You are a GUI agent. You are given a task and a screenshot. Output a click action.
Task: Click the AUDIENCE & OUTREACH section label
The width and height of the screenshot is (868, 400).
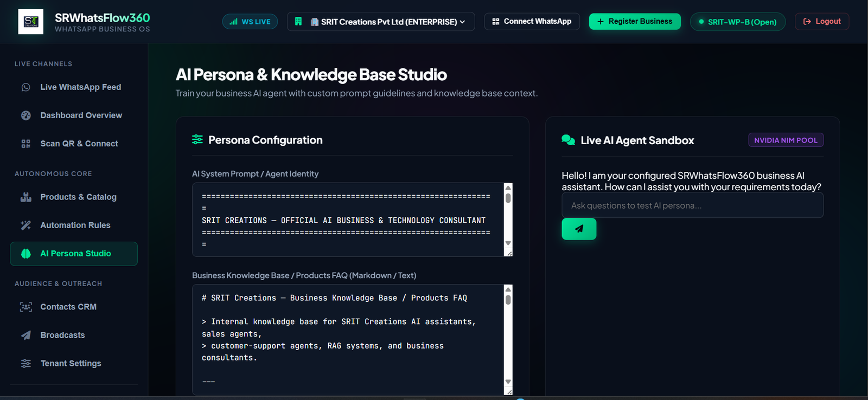tap(59, 283)
